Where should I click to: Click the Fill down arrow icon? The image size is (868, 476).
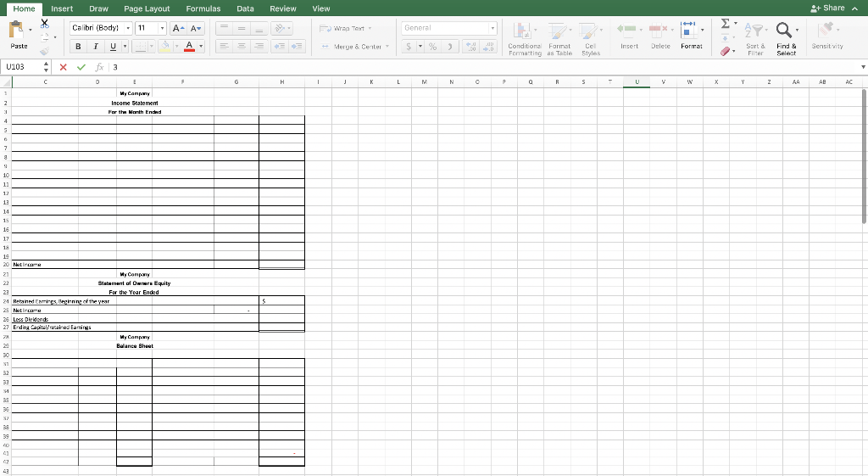click(x=726, y=37)
